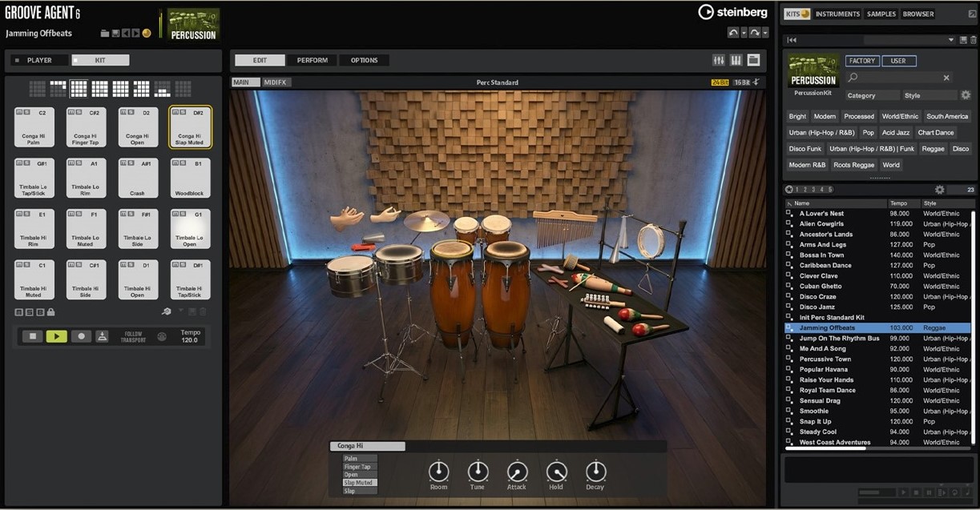The height and width of the screenshot is (510, 980).
Task: Show the keyboard view icon
Action: click(x=736, y=60)
